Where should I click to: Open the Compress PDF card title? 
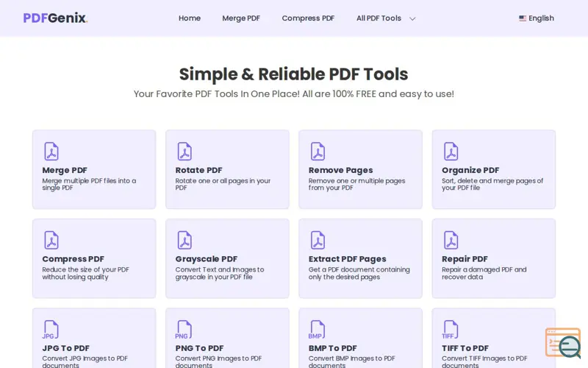[x=73, y=259]
